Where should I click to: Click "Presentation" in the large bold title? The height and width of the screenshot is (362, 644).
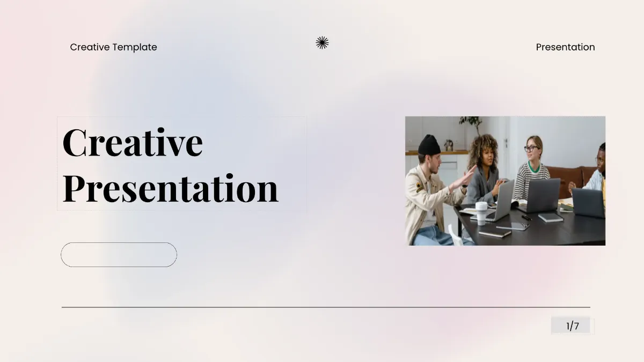(x=170, y=188)
